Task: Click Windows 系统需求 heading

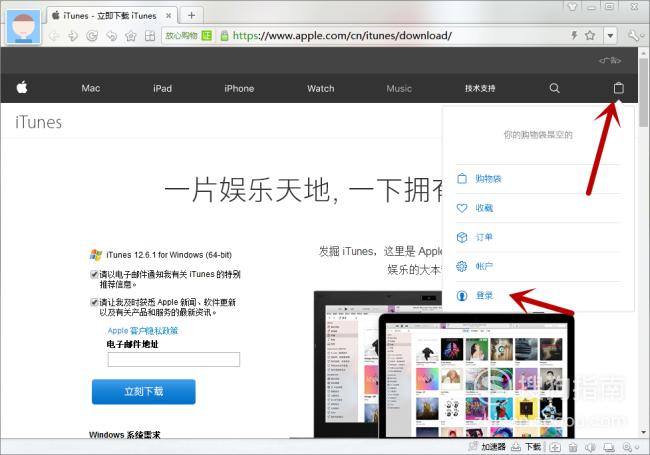Action: point(124,434)
